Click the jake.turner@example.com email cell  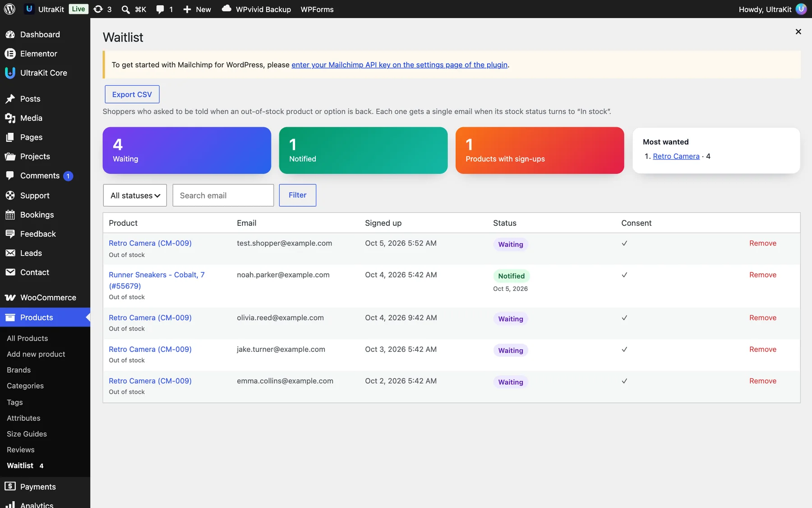coord(281,349)
